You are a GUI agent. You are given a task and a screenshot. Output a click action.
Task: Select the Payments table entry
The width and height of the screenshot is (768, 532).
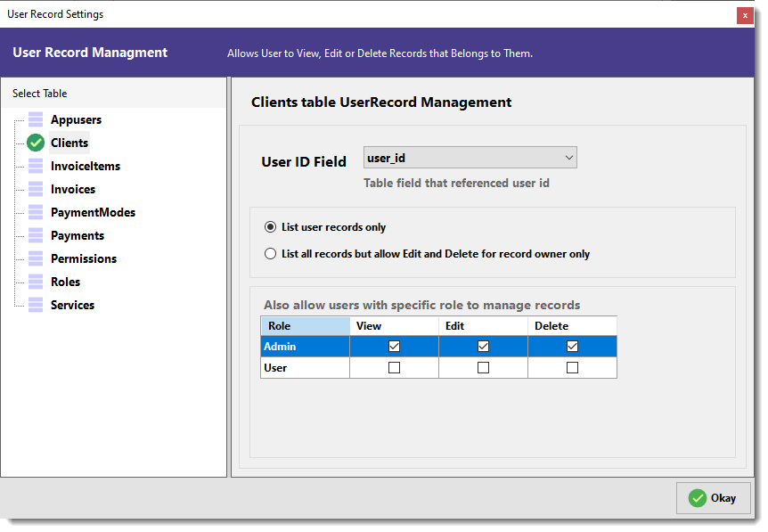[x=78, y=235]
